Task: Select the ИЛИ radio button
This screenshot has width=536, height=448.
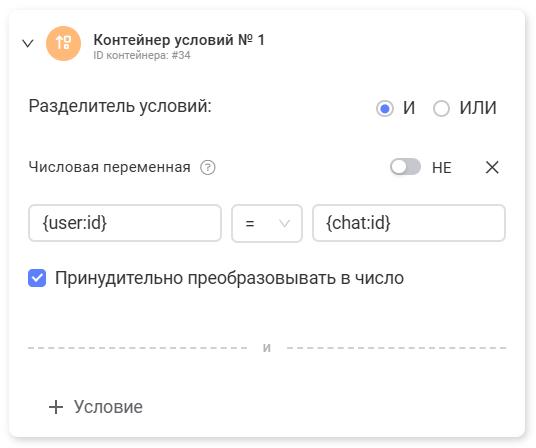Action: pos(441,109)
